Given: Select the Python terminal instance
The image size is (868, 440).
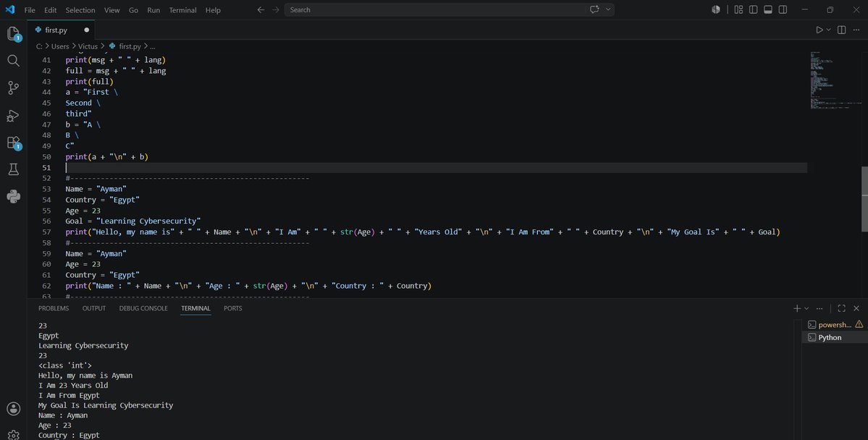Looking at the screenshot, I should pos(835,338).
